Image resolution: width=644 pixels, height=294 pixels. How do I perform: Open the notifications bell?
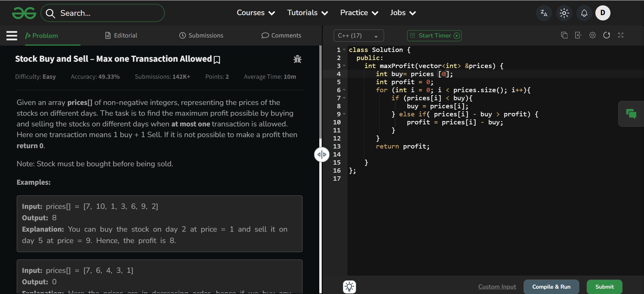coord(584,13)
